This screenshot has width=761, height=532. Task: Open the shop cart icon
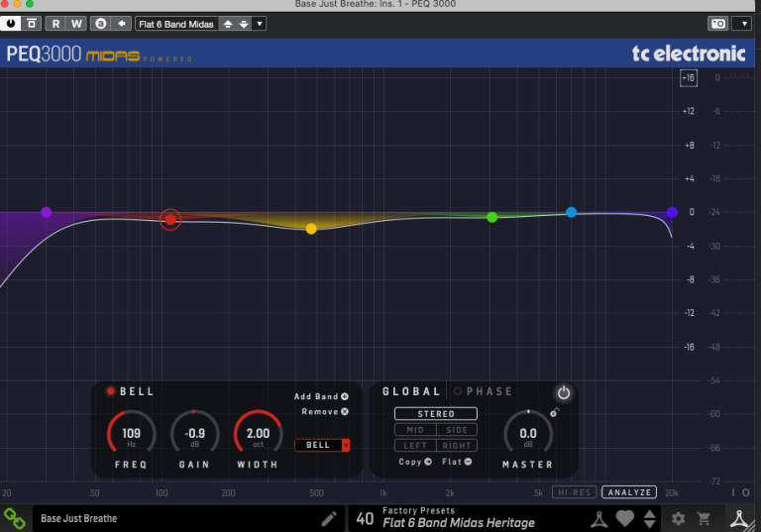(704, 519)
